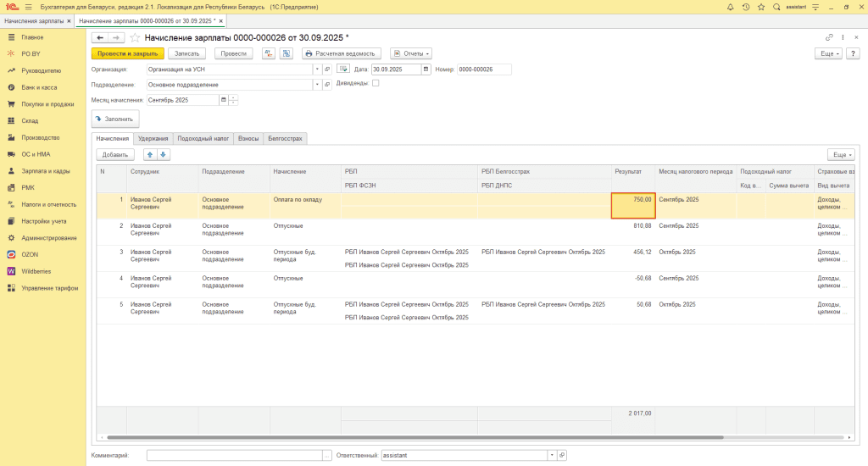
Task: Move row up with blue up arrow
Action: [150, 155]
